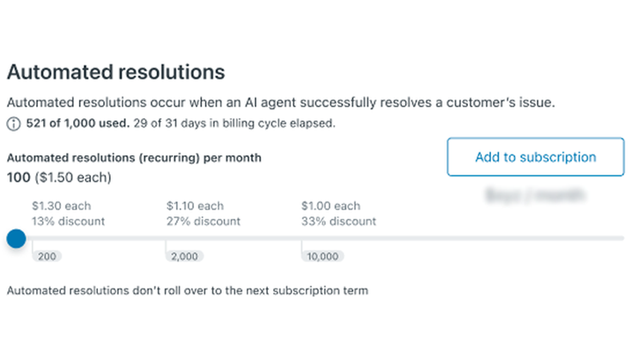Click the Add to subscription button

click(536, 157)
